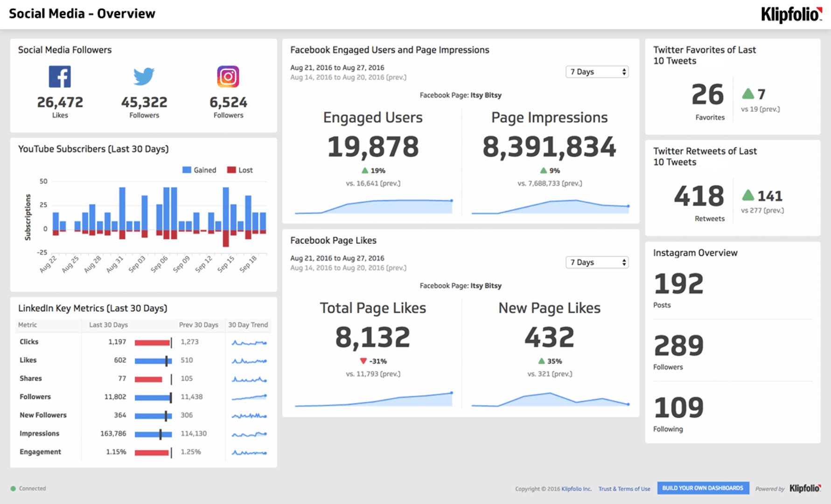
Task: Select the Facebook Page link Itsy Bitsy
Action: point(486,95)
